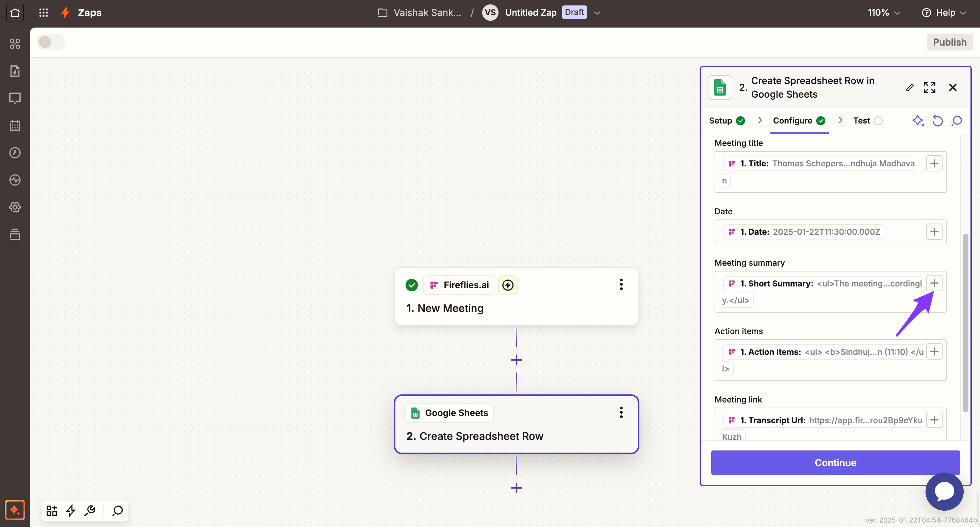Open the Zap details file icon in sidebar

[x=15, y=71]
